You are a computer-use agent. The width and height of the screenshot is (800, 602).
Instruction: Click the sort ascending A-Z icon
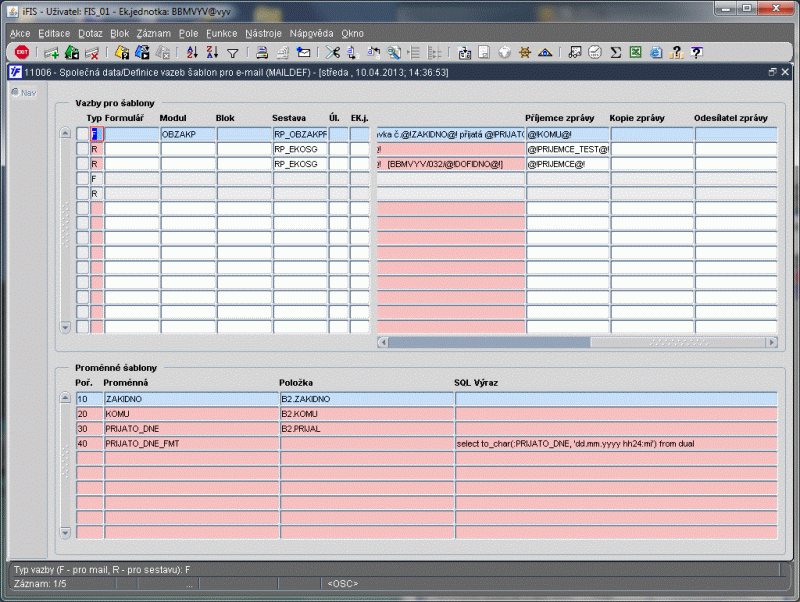[x=192, y=52]
